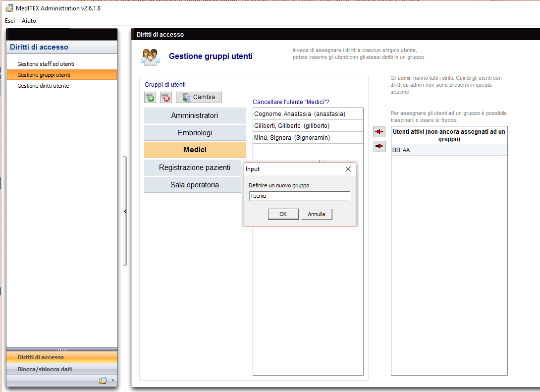Image resolution: width=540 pixels, height=392 pixels.
Task: Collapse the sidebar with the splitter arrow
Action: (125, 211)
